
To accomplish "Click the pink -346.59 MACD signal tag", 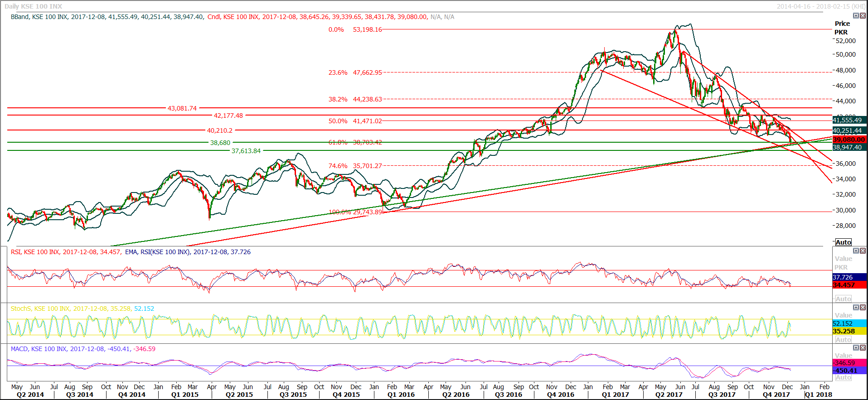I will (849, 363).
